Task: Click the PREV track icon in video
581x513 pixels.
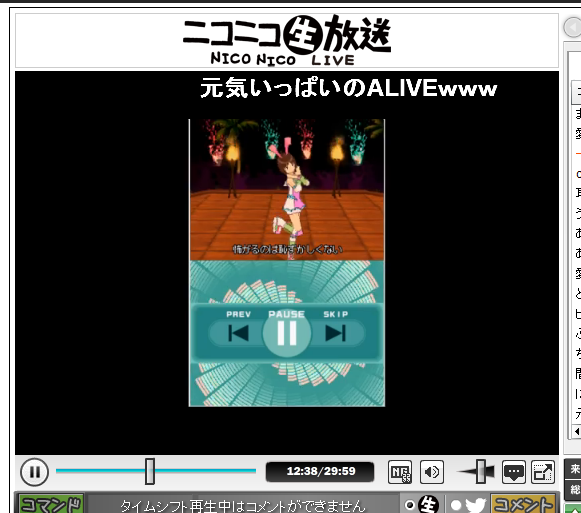Action: tap(238, 332)
